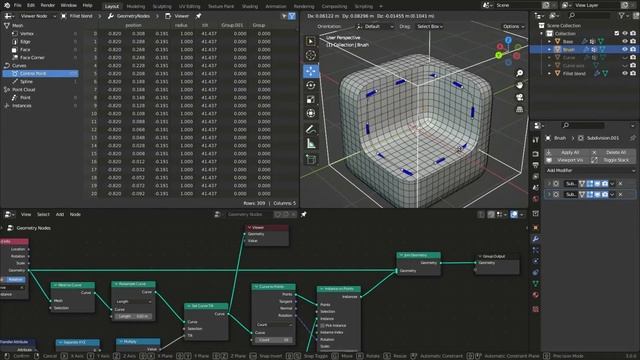Select the active Move tool
The height and width of the screenshot is (360, 640).
[311, 71]
